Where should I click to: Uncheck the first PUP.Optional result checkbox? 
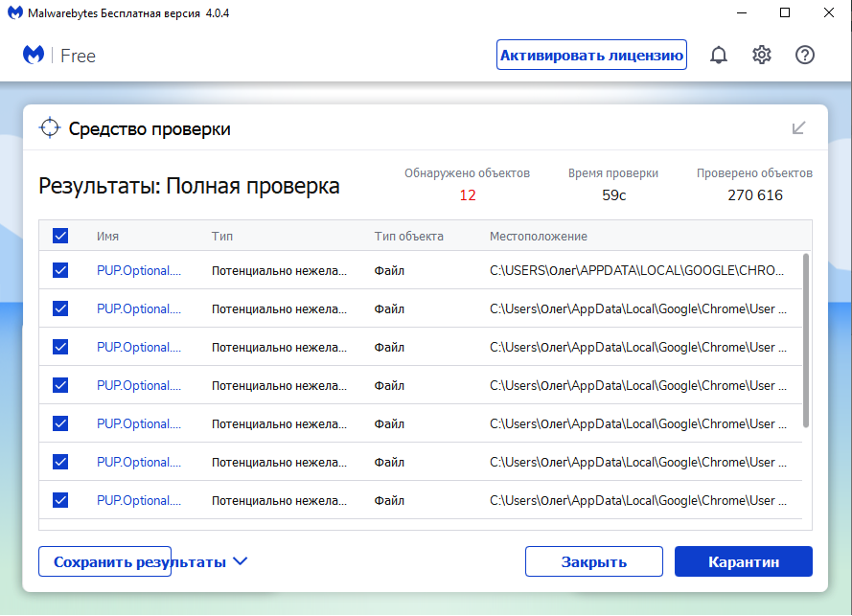pyautogui.click(x=60, y=271)
